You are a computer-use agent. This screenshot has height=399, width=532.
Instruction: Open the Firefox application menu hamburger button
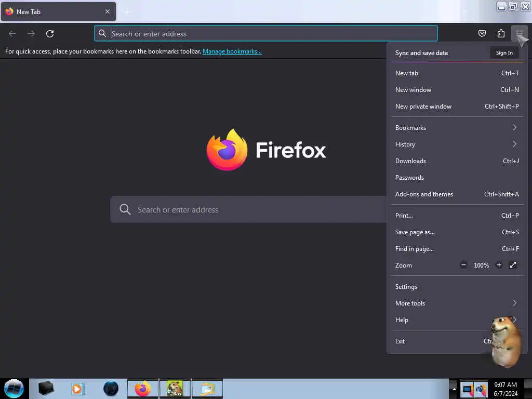(x=519, y=33)
